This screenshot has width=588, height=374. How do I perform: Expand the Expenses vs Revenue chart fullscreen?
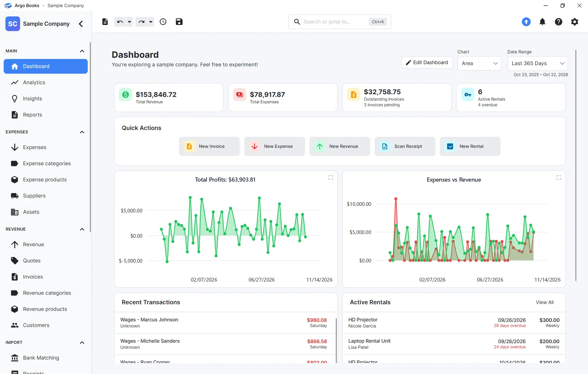(x=559, y=177)
